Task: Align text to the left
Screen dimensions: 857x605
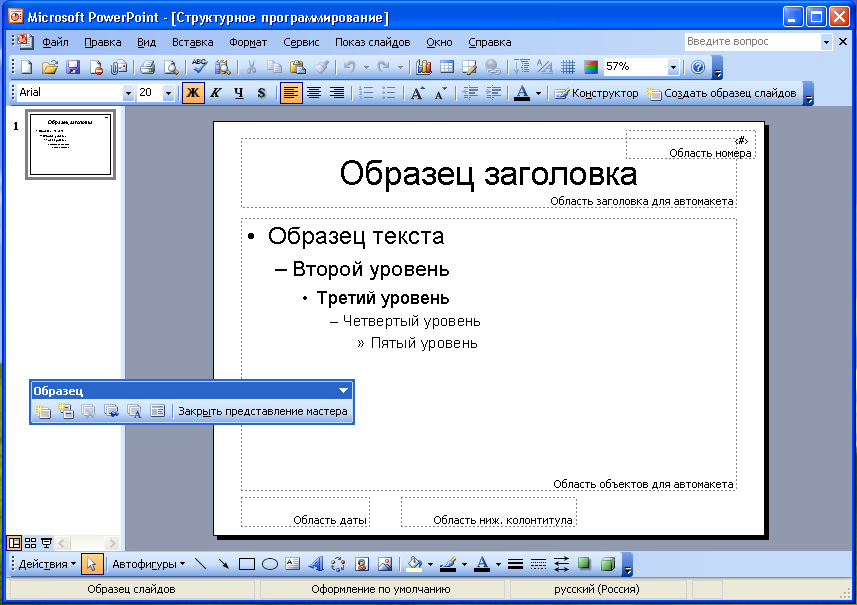Action: coord(290,93)
